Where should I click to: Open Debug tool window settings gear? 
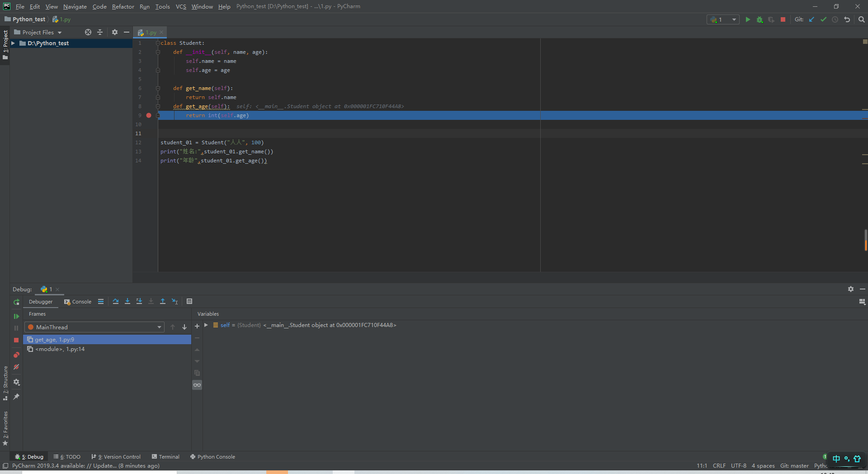pos(851,289)
